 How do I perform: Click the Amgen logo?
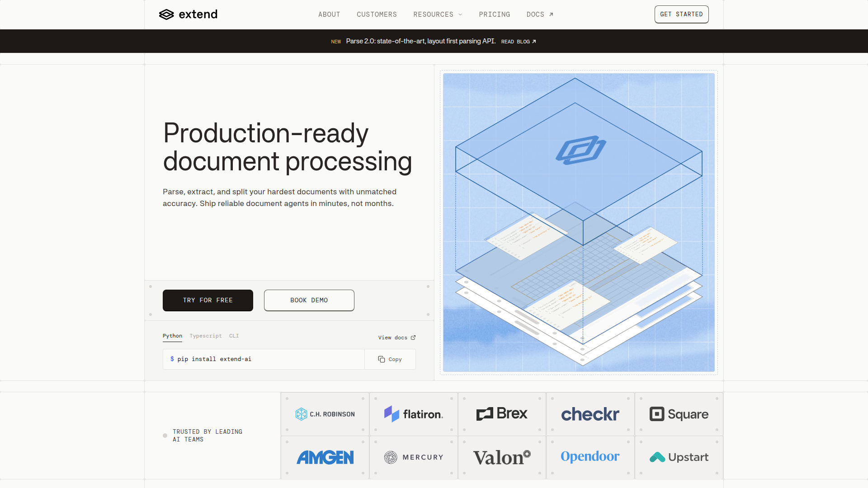click(325, 457)
